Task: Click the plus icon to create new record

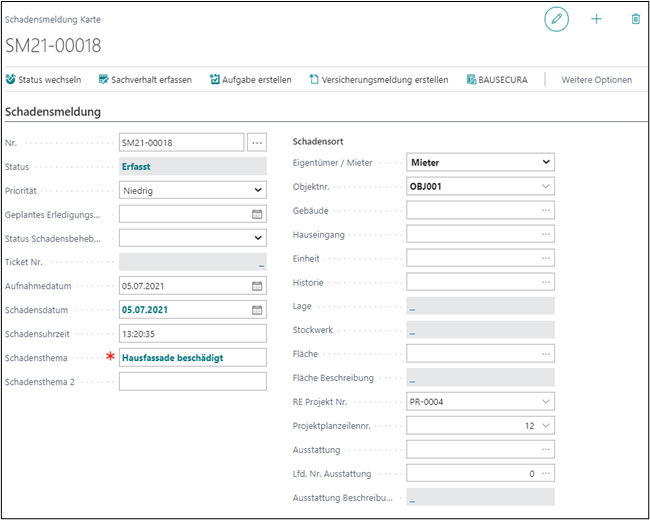Action: click(597, 19)
